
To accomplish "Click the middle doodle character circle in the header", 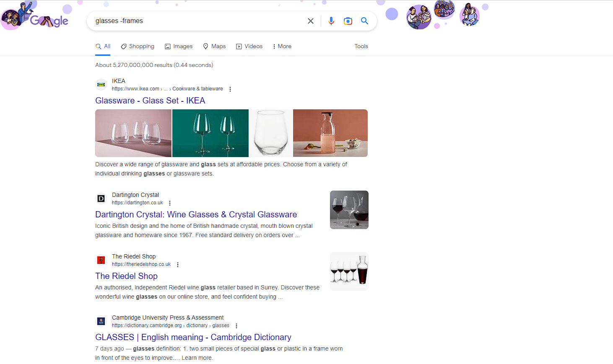I will click(x=444, y=9).
